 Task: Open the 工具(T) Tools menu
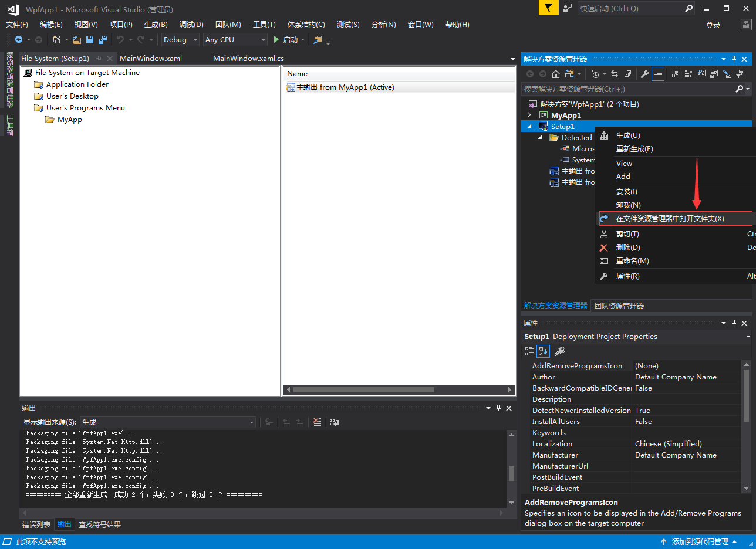click(264, 24)
